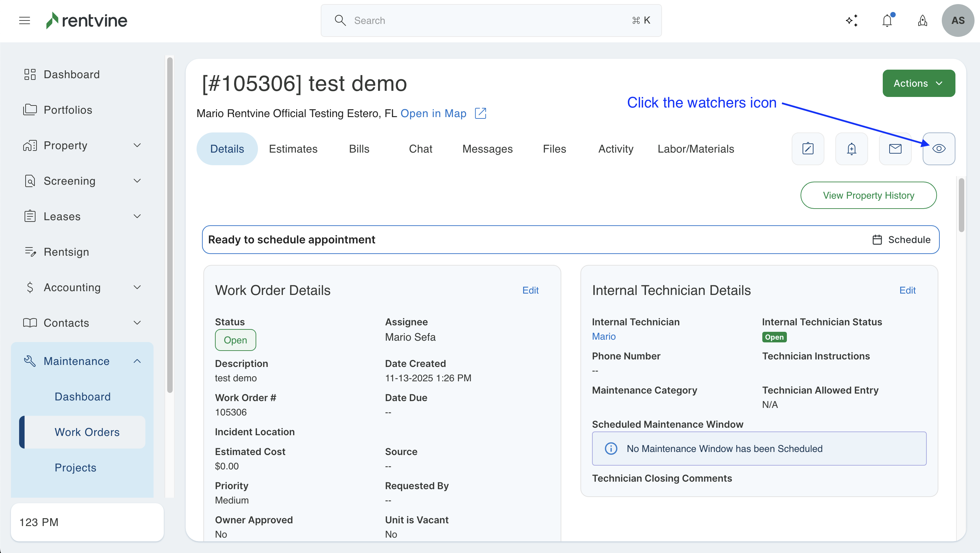Click the rocket icon in header
Screen dimensions: 980x553
tap(922, 20)
